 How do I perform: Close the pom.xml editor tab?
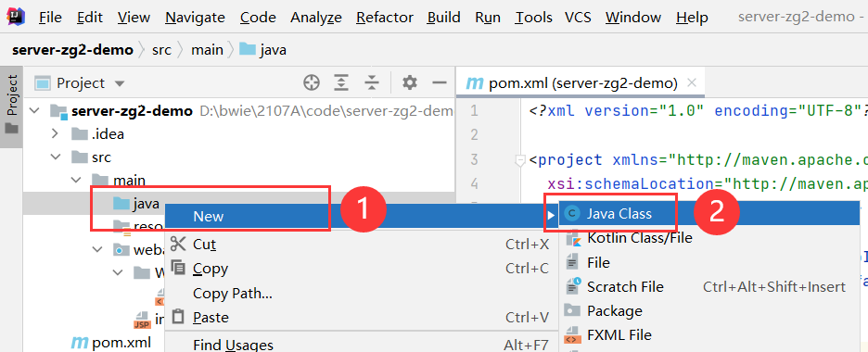692,83
